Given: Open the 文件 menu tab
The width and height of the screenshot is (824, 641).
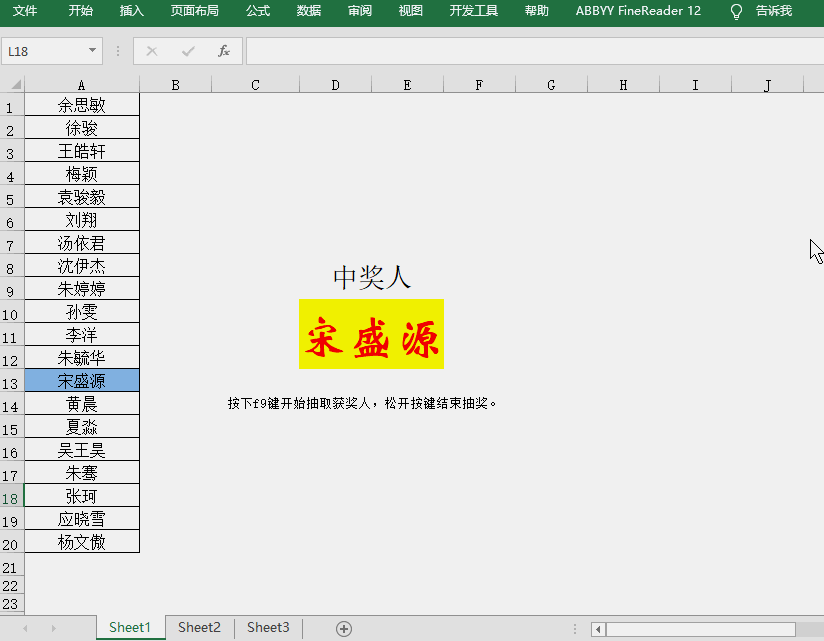Looking at the screenshot, I should tap(25, 11).
